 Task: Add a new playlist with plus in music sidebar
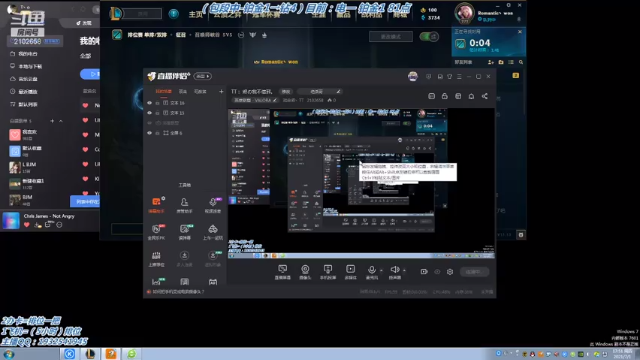[52, 121]
